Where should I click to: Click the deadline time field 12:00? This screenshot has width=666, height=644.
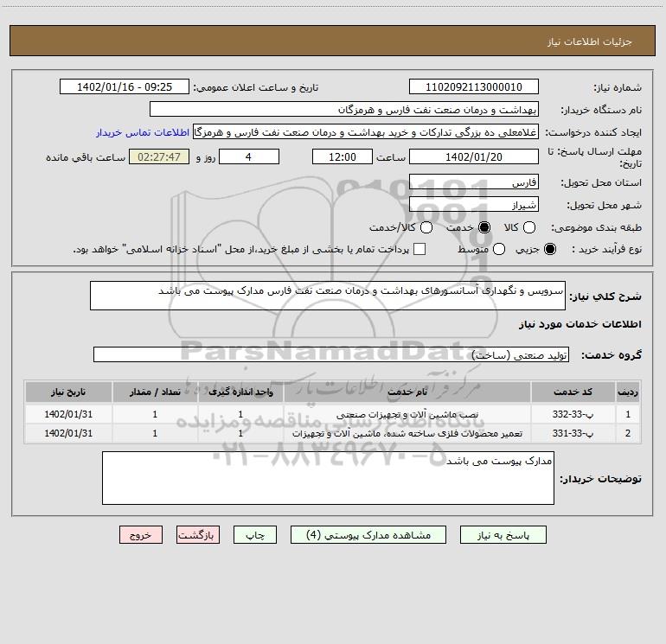343,156
